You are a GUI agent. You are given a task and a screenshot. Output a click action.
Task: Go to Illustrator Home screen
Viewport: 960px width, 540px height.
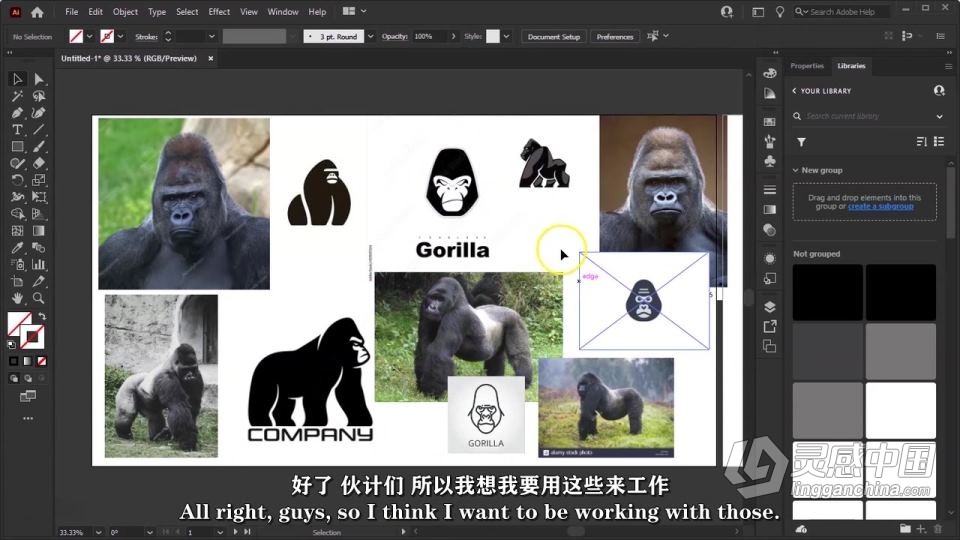[37, 12]
